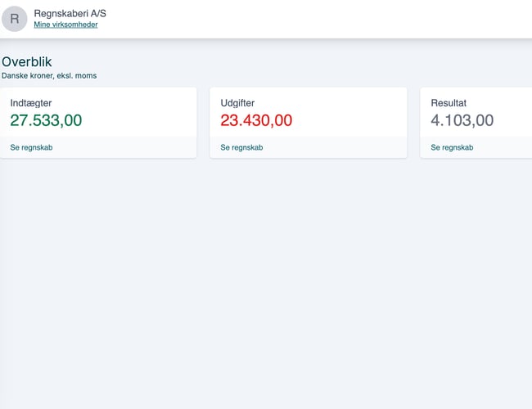The height and width of the screenshot is (409, 532).
Task: Open Se regnskab under Resultat
Action: point(452,148)
